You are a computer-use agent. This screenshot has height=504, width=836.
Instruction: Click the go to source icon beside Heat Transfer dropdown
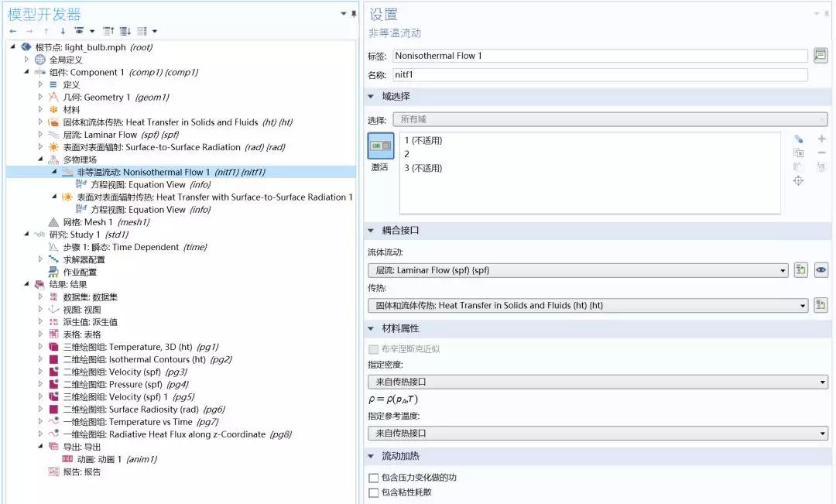tap(821, 305)
